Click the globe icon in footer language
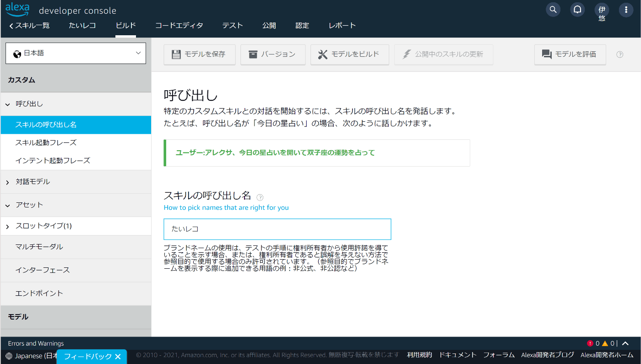 pyautogui.click(x=9, y=356)
